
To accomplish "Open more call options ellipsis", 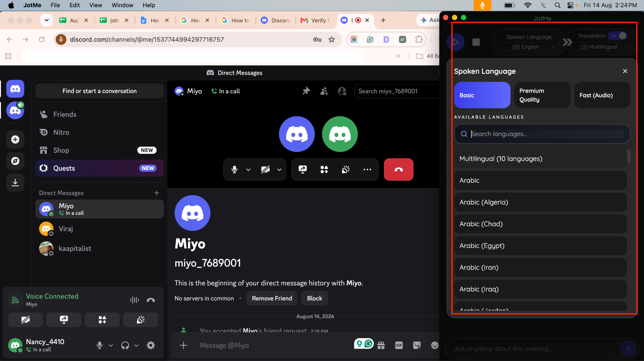I will [x=367, y=170].
